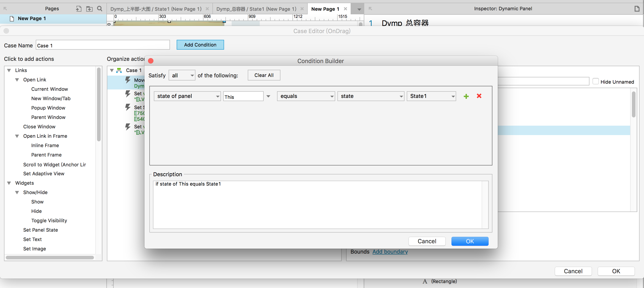Collapse the Show/Hide action group
This screenshot has width=644, height=288.
pos(17,193)
